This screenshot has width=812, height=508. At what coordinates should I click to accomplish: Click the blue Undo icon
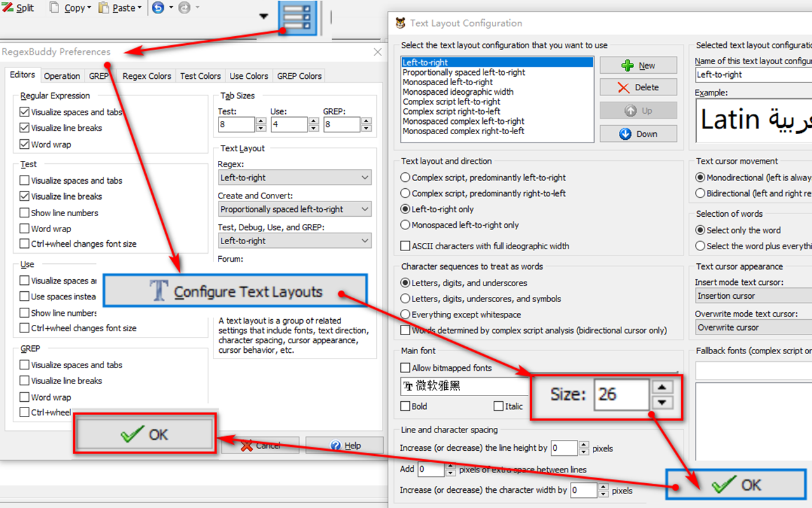(x=158, y=8)
